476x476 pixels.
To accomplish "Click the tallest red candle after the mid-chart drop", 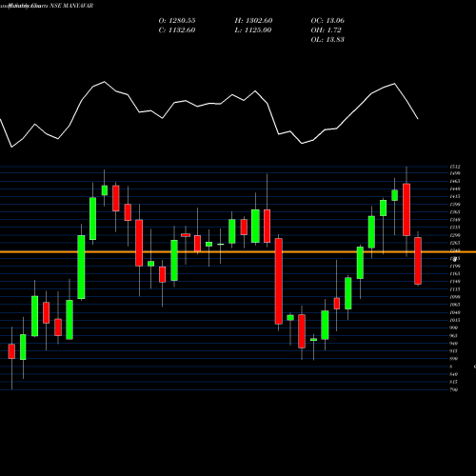I will pos(279,281).
